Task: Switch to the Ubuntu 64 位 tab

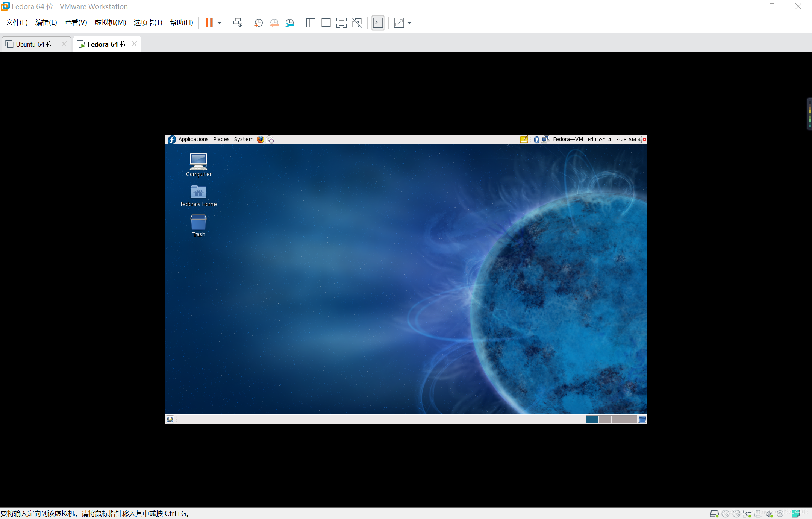Action: [34, 44]
